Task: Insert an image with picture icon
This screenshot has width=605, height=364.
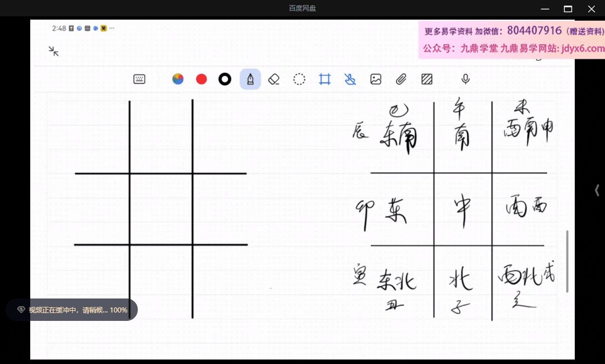Action: (376, 80)
